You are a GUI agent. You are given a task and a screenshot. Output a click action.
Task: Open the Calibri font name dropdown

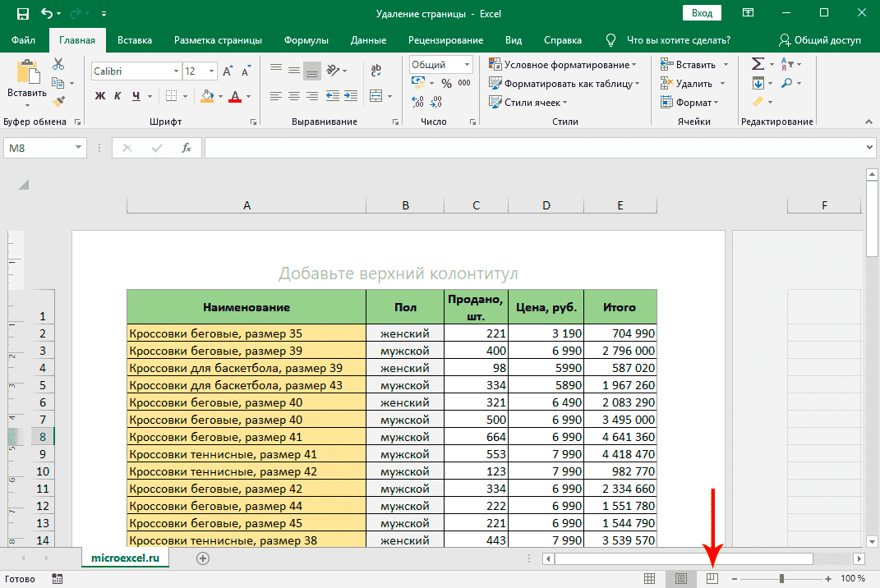coord(175,71)
